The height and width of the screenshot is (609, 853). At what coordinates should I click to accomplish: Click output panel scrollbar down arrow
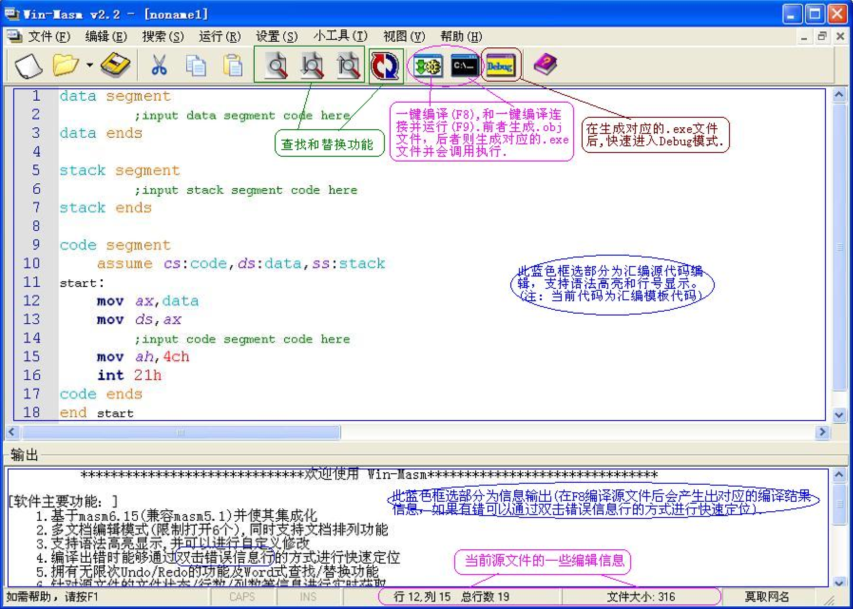coord(839,581)
